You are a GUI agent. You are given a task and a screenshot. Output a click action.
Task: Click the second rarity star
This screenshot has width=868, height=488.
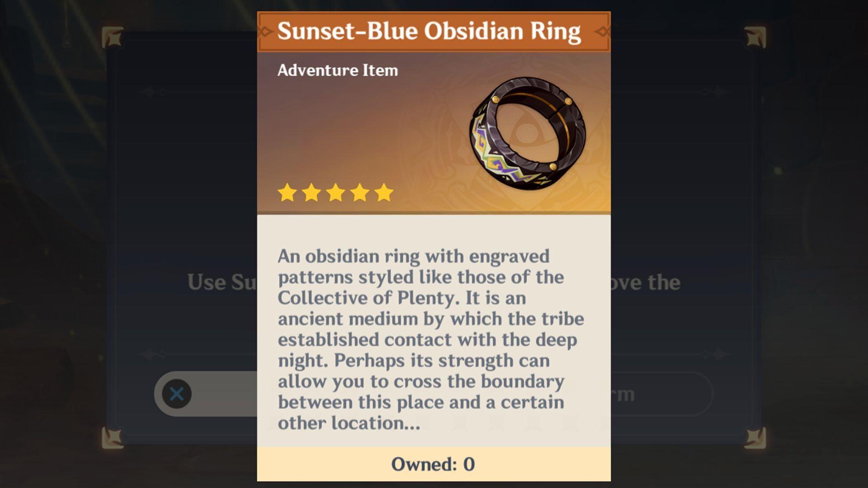click(311, 193)
